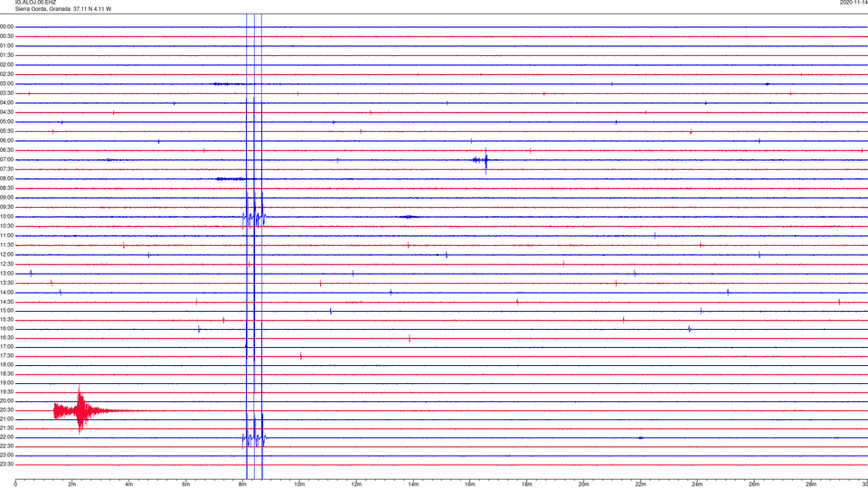Click the 22m tick label on time axis

[x=640, y=484]
